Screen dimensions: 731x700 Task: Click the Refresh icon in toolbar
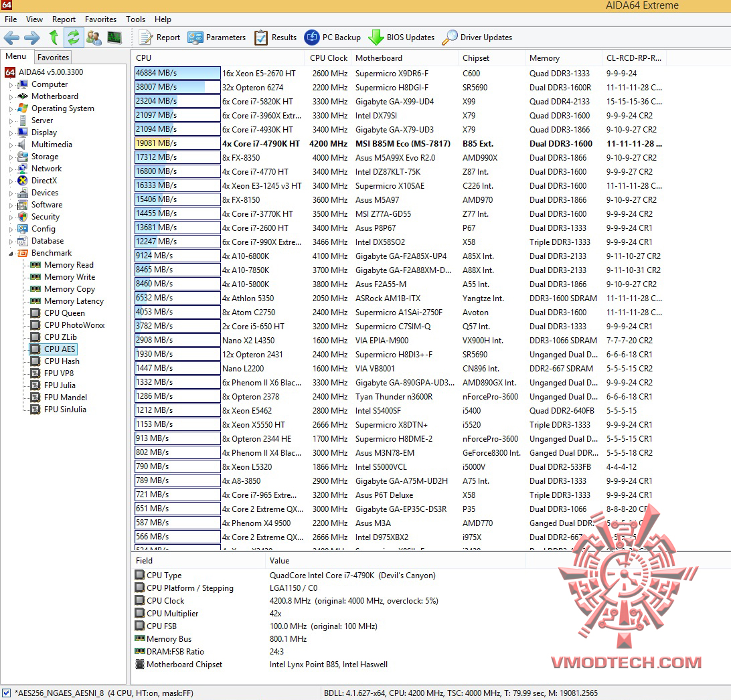pos(73,37)
